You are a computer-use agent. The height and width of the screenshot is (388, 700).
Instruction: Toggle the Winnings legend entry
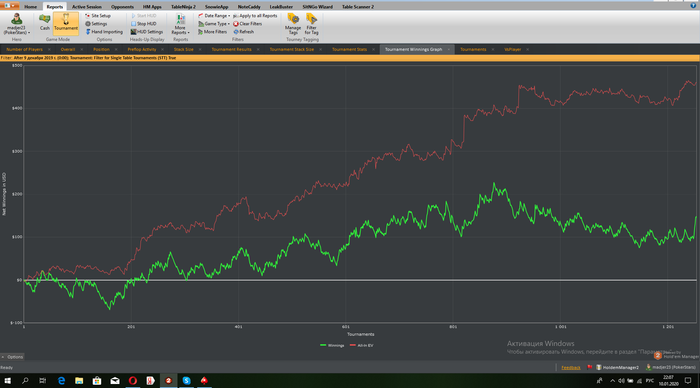pos(332,346)
